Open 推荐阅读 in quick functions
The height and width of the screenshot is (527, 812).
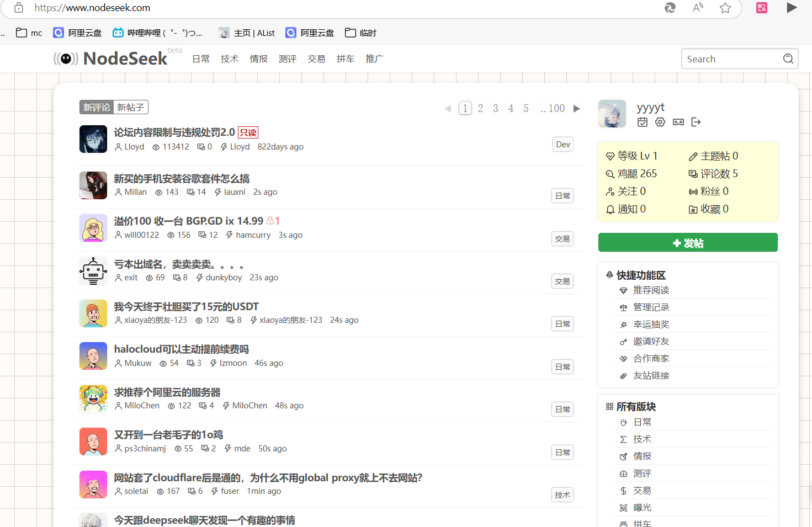pos(651,290)
